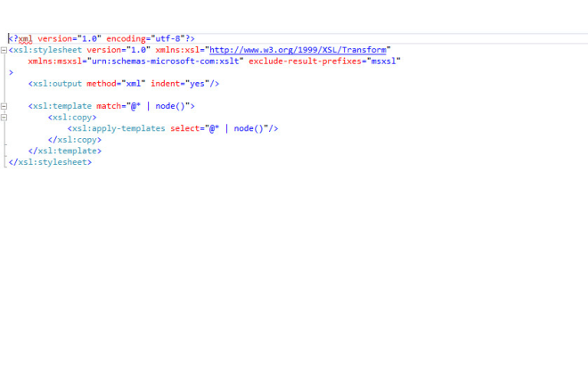The height and width of the screenshot is (392, 588).
Task: Click the closing /xsl:stylesheet tag
Action: [50, 162]
